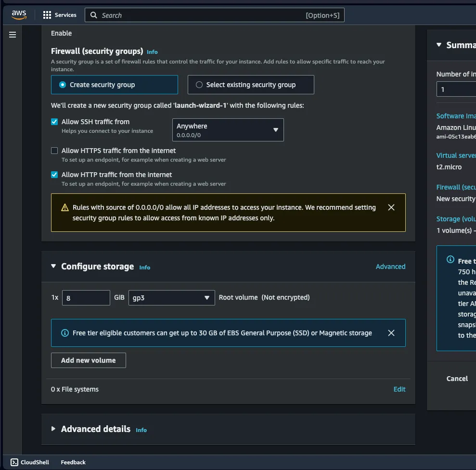Screen dimensions: 476x470
Task: Click the info circle in storage notice
Action: tap(64, 333)
